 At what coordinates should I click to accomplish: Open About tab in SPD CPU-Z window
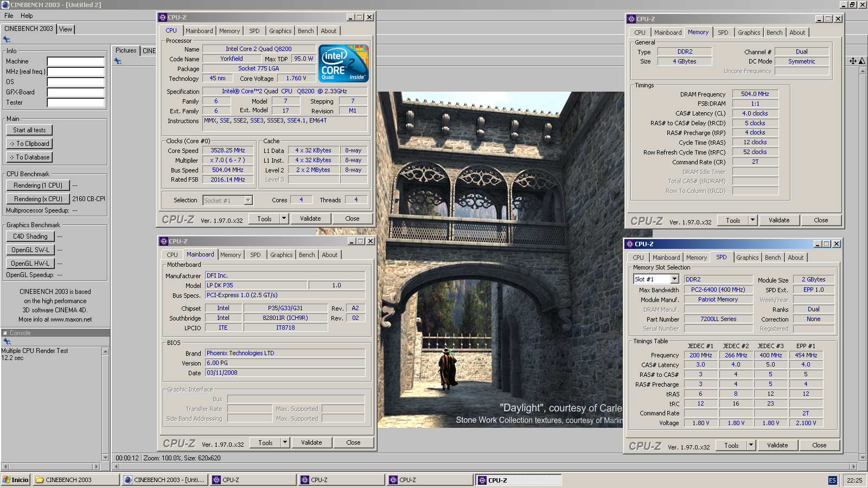pos(796,258)
